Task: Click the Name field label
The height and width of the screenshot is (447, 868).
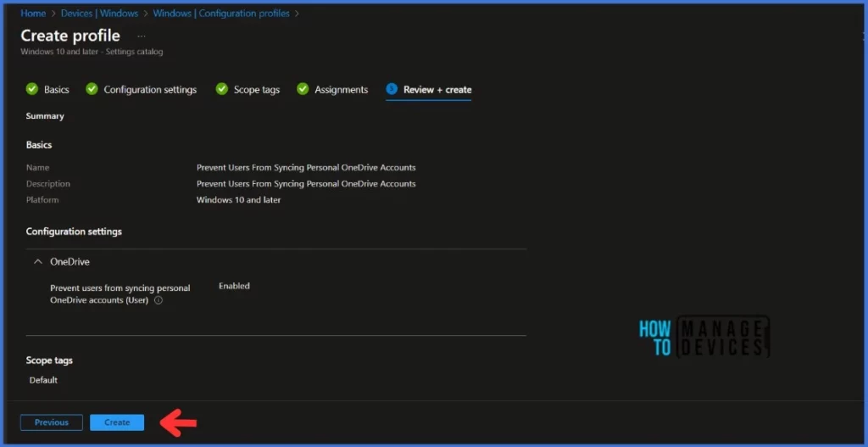Action: [37, 167]
